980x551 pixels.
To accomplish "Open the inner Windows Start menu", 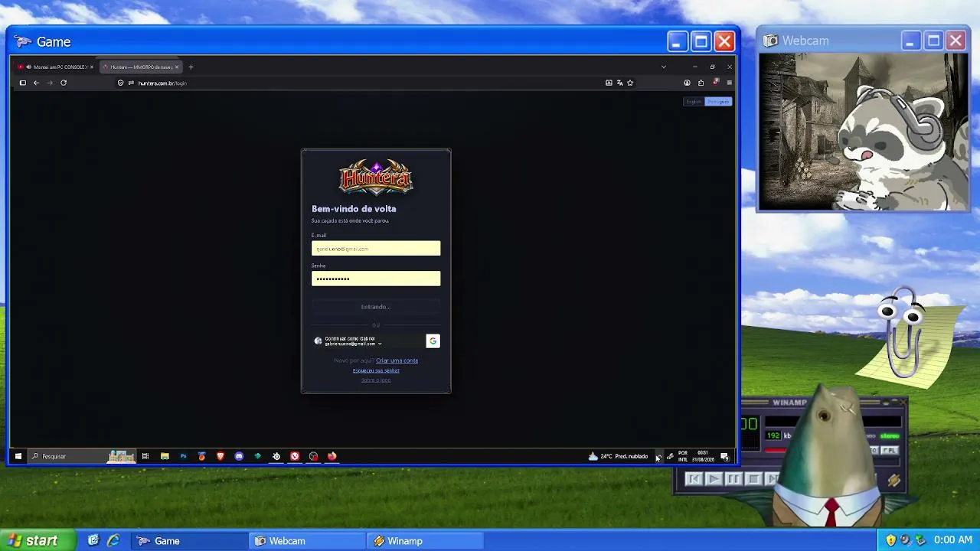I will point(18,456).
